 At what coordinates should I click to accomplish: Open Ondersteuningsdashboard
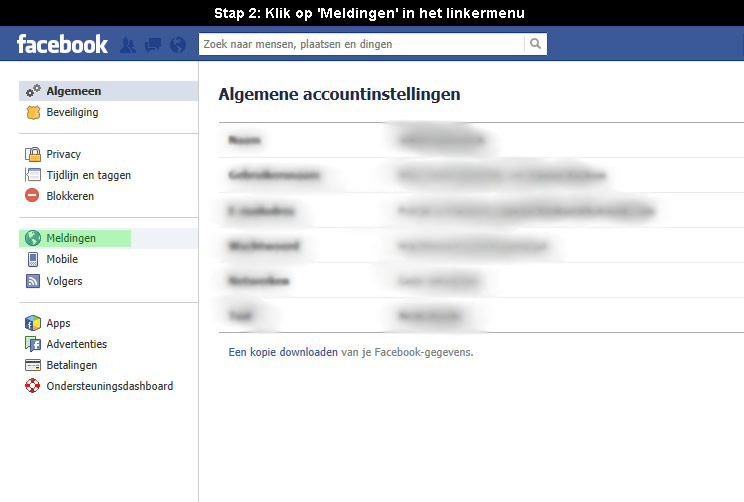point(110,386)
